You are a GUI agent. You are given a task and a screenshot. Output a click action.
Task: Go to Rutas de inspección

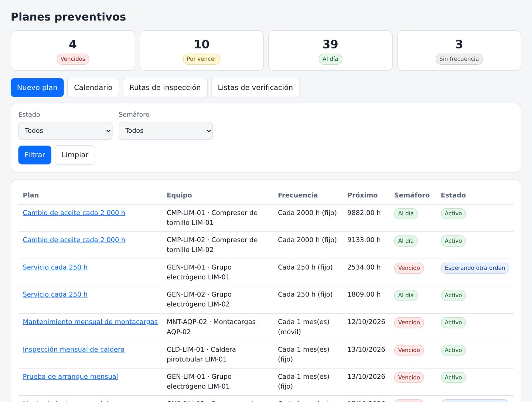coord(165,88)
